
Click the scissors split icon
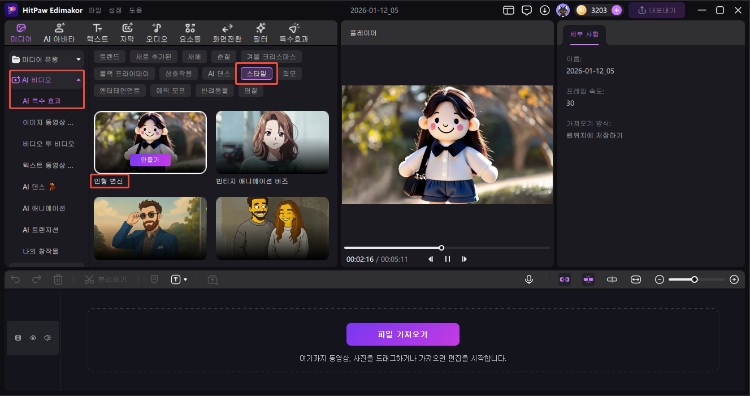tap(89, 279)
